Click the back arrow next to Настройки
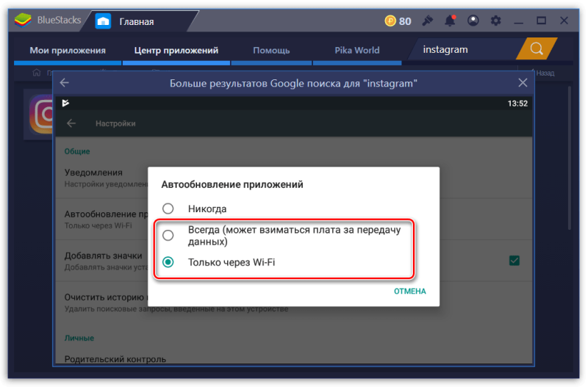588x387 pixels. click(x=71, y=123)
